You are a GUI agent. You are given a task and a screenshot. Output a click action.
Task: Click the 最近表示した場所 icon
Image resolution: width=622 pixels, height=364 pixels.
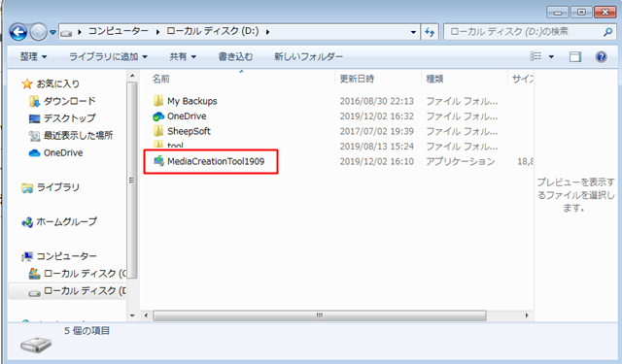[x=35, y=136]
